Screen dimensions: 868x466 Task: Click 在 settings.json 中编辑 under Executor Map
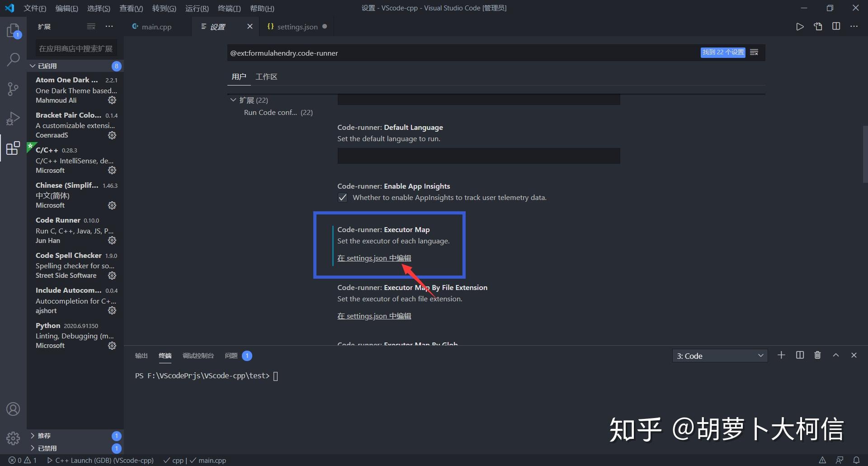click(374, 258)
